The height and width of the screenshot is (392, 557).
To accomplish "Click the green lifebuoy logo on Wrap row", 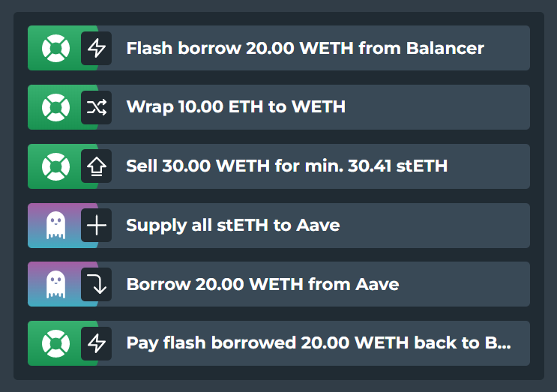I will pos(55,107).
